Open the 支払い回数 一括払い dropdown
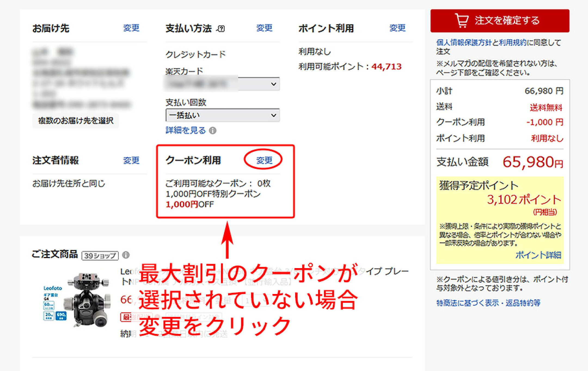588x371 pixels. tap(222, 115)
